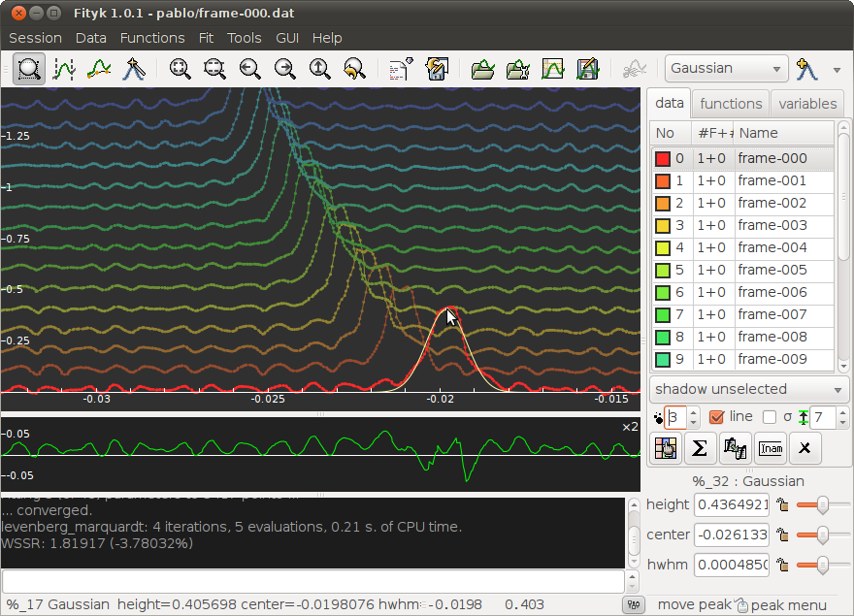Activate the data-range mode tool
854x616 pixels.
pyautogui.click(x=64, y=69)
